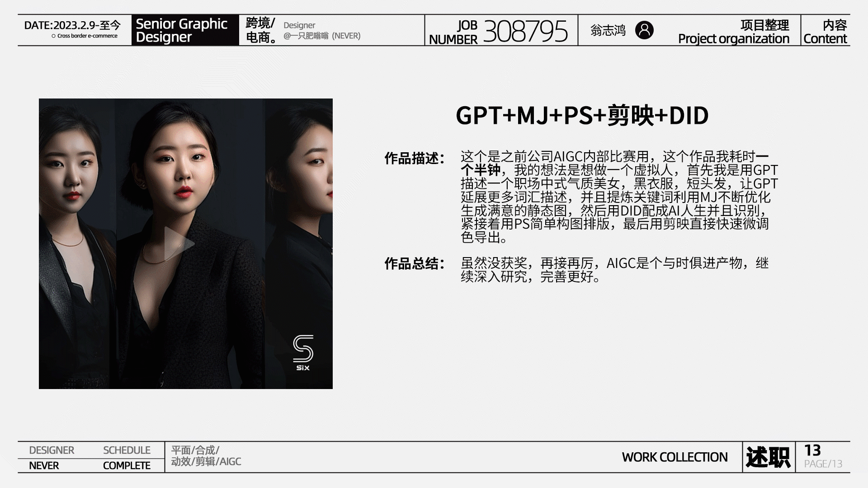The width and height of the screenshot is (868, 488).
Task: Click the DESIGNER NEVER footer cell
Action: click(x=51, y=457)
